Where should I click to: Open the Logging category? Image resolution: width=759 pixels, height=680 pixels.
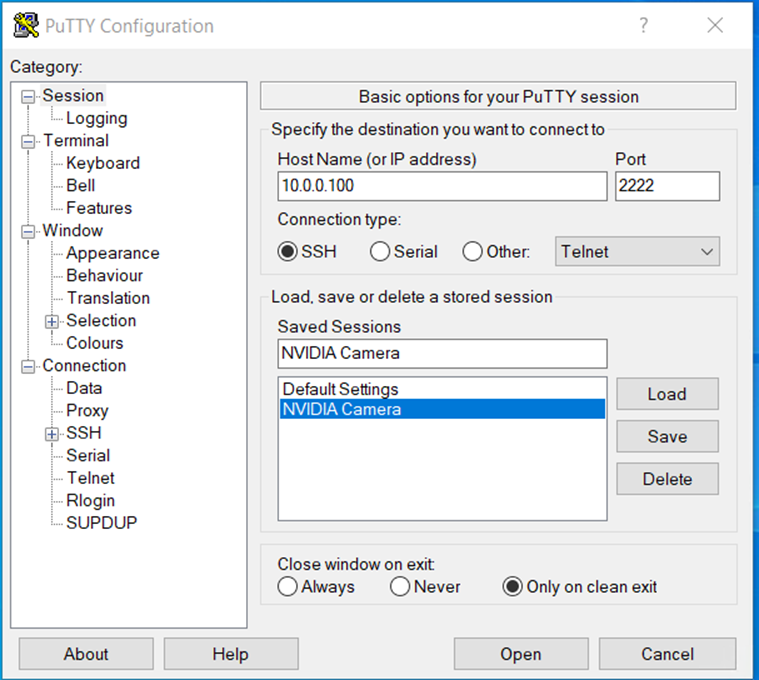[x=97, y=118]
